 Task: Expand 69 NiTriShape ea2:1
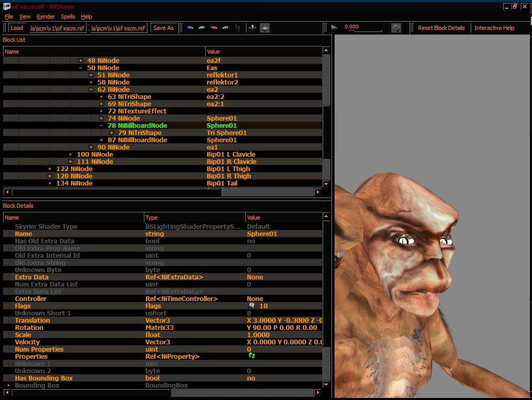coord(101,104)
